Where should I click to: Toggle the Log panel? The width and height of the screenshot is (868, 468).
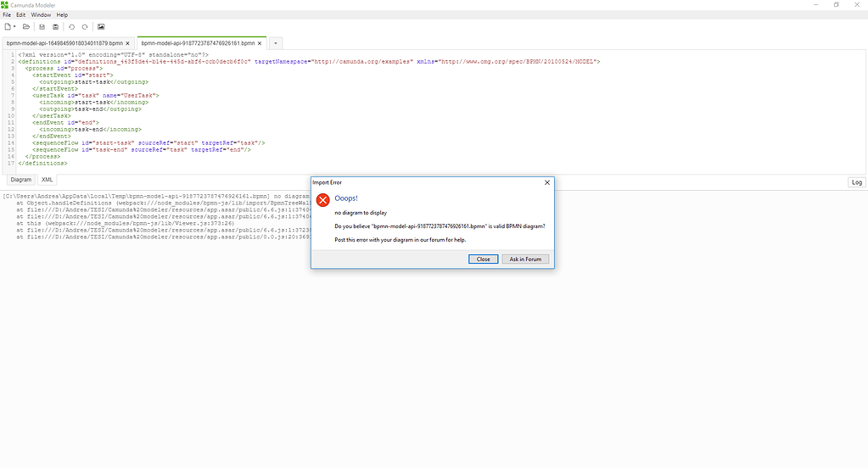[x=857, y=182]
